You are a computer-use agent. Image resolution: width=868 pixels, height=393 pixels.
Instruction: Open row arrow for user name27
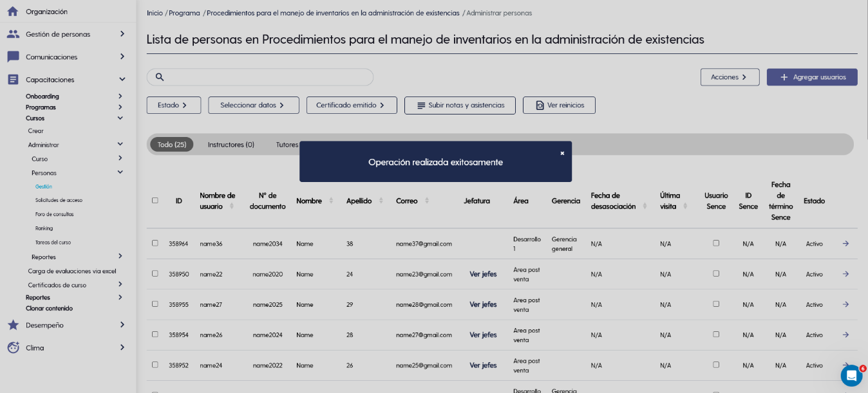point(845,304)
